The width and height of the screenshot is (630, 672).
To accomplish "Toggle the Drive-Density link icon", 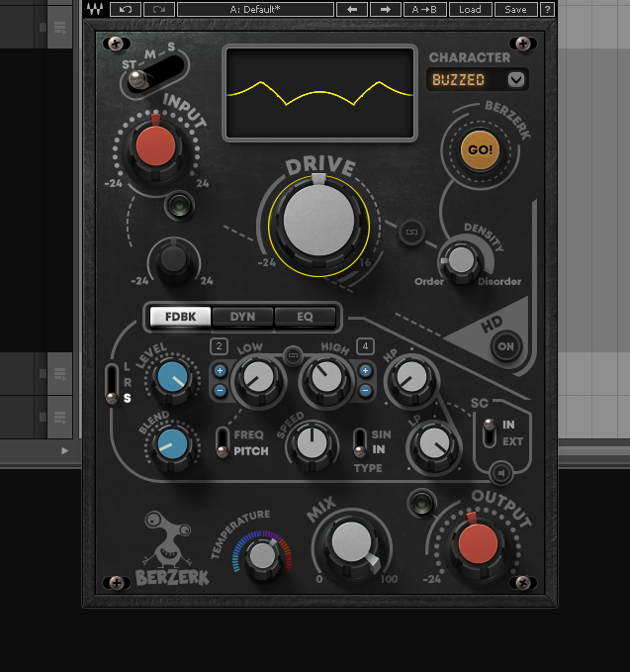I will click(x=411, y=232).
